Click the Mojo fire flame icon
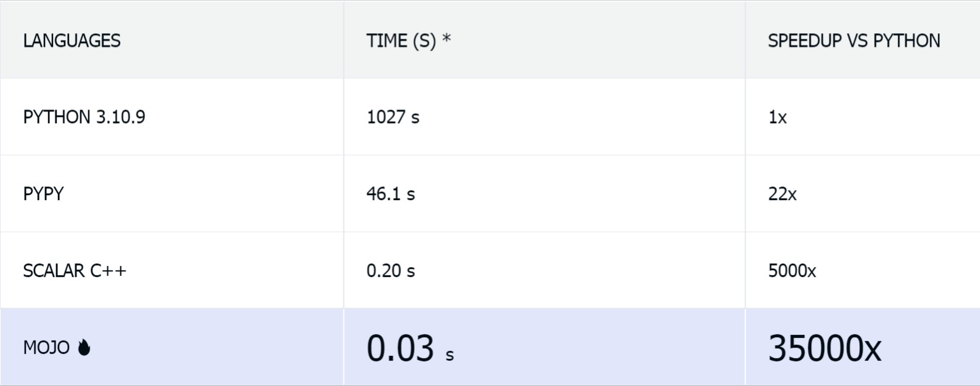The width and height of the screenshot is (980, 386). (84, 348)
